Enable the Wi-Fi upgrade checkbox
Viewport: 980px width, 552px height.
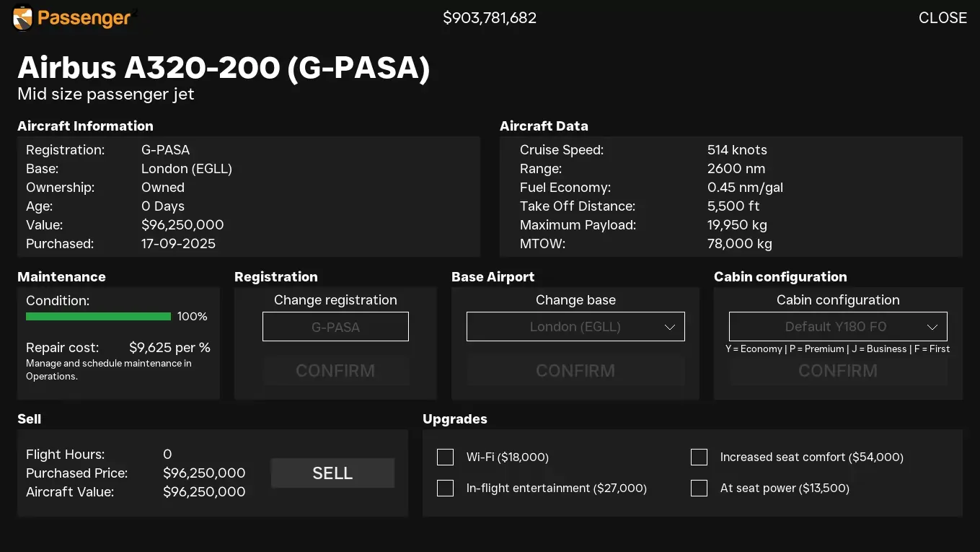446,457
